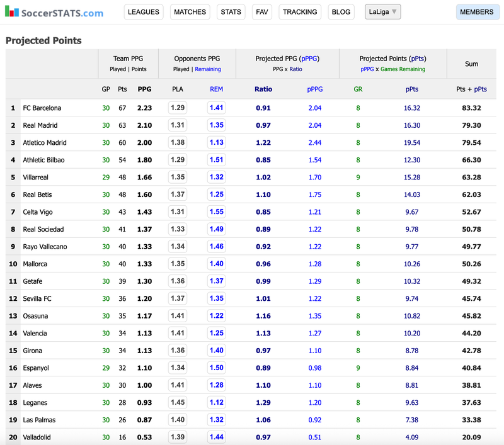Select Real Madrid in the table
This screenshot has width=504, height=445.
click(x=40, y=125)
